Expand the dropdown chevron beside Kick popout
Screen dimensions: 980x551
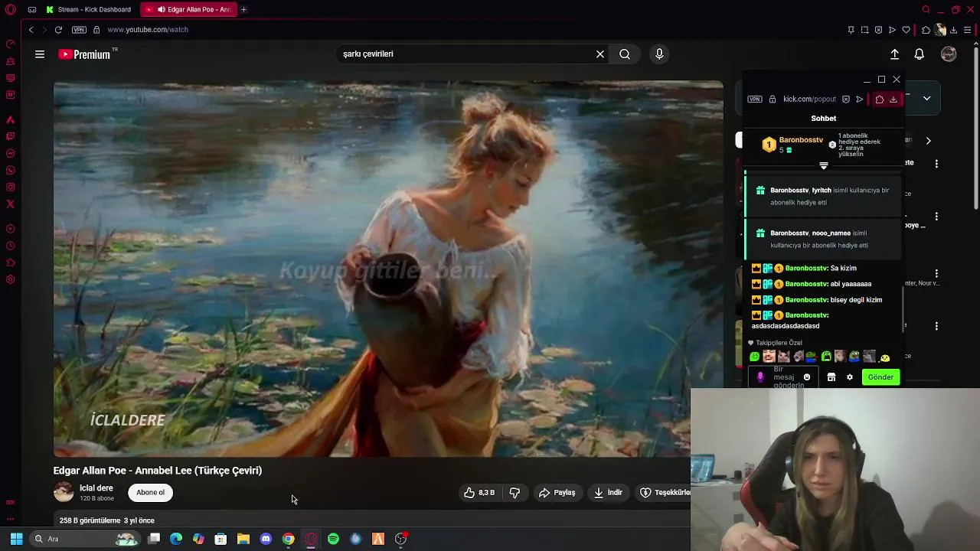point(926,99)
